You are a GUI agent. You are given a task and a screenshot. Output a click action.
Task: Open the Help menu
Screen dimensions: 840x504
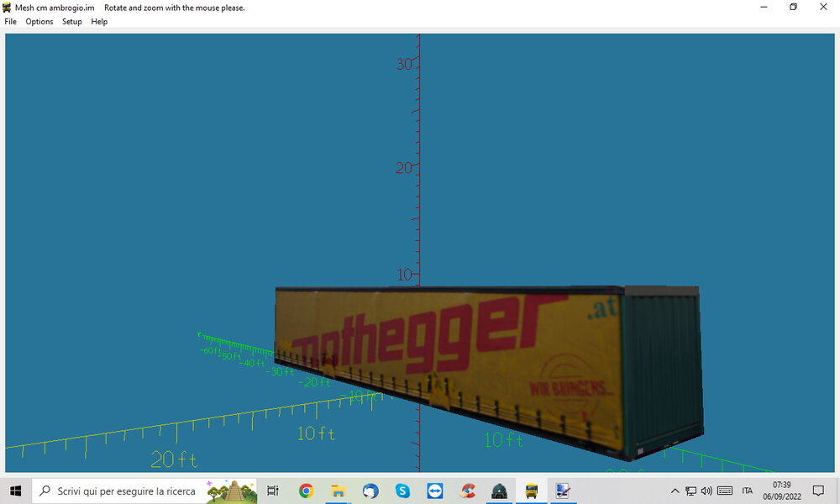coord(99,22)
